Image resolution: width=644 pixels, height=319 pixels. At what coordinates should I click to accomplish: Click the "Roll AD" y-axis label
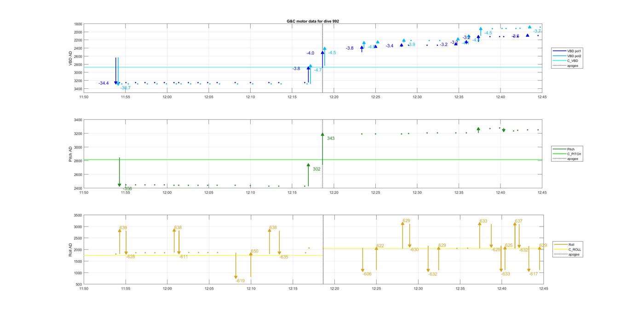[71, 250]
